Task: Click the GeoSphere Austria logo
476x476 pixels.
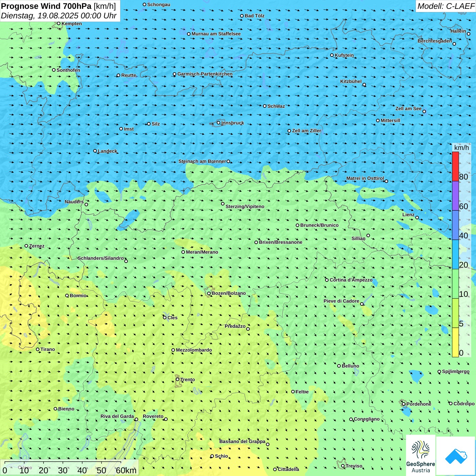Action: point(421,456)
